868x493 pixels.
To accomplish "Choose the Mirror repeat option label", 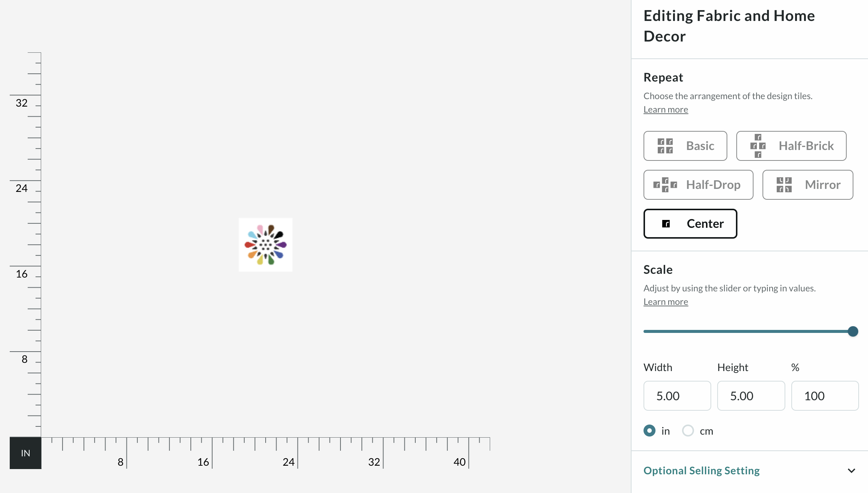I will pyautogui.click(x=822, y=185).
